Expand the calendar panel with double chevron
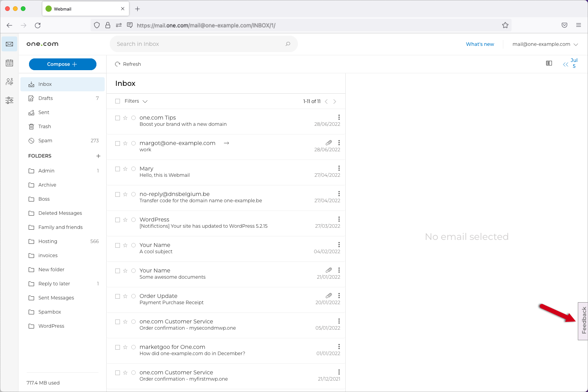 (x=565, y=65)
